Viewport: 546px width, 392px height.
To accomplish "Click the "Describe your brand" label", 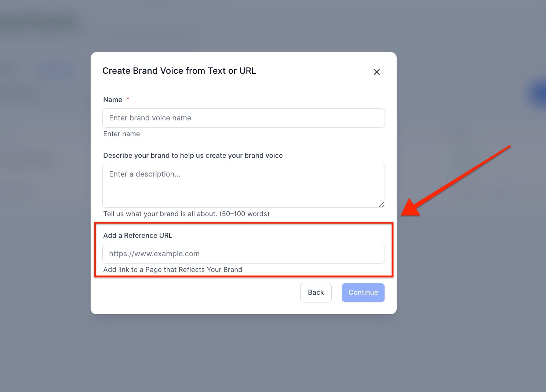I will (x=193, y=156).
